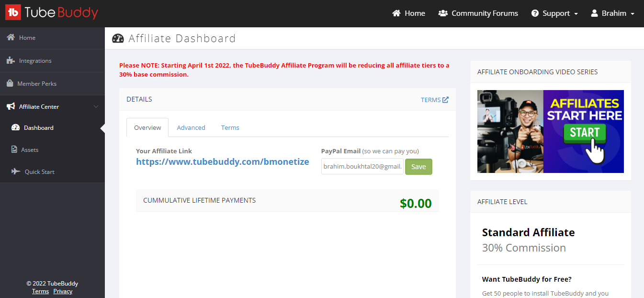Screen dimensions: 644x298
Task: Click the red April 1st notice text
Action: click(x=284, y=70)
